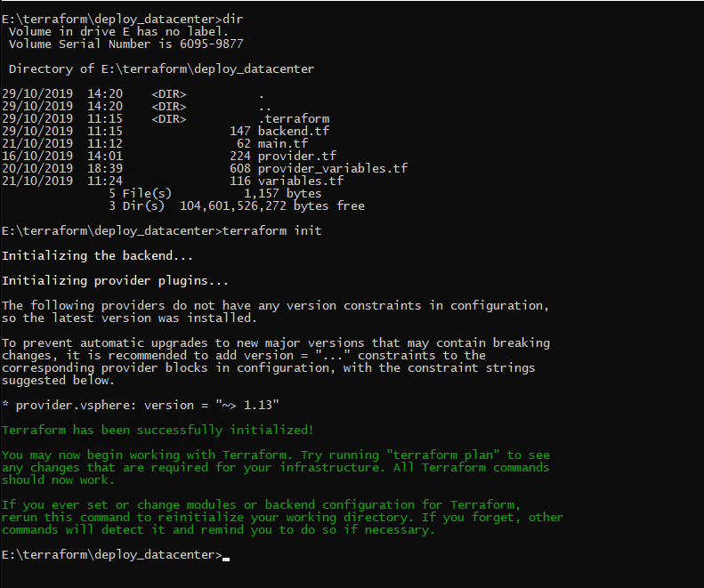This screenshot has height=588, width=704.
Task: Click the provider.vsphere version constraint line
Action: (x=140, y=405)
